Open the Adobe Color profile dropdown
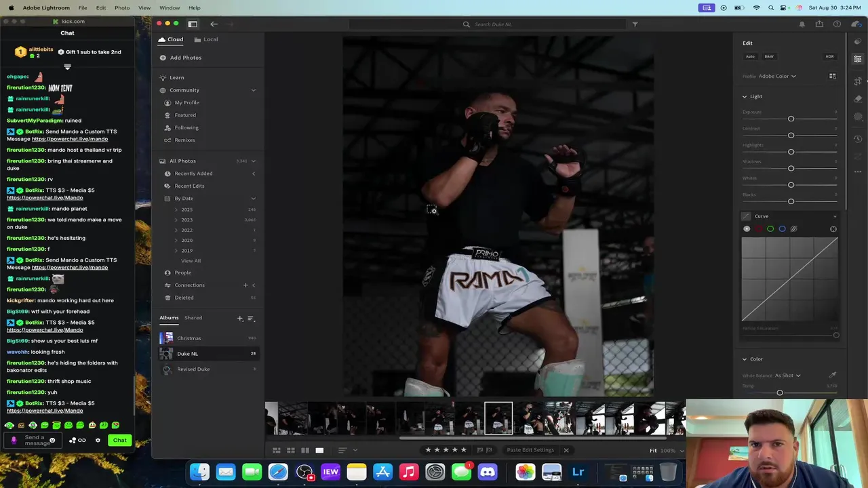The width and height of the screenshot is (868, 488). [x=777, y=76]
